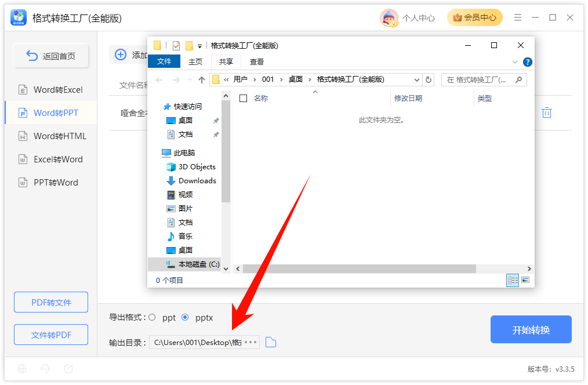The height and width of the screenshot is (385, 588).
Task: Open 3D Objects folder
Action: pos(191,167)
